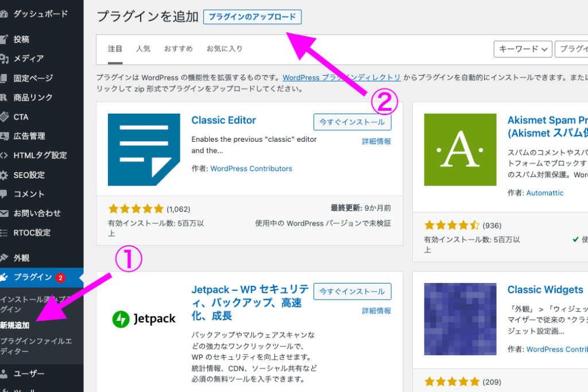
Task: Click the HTMLタグ設定 code icon
Action: (4, 155)
